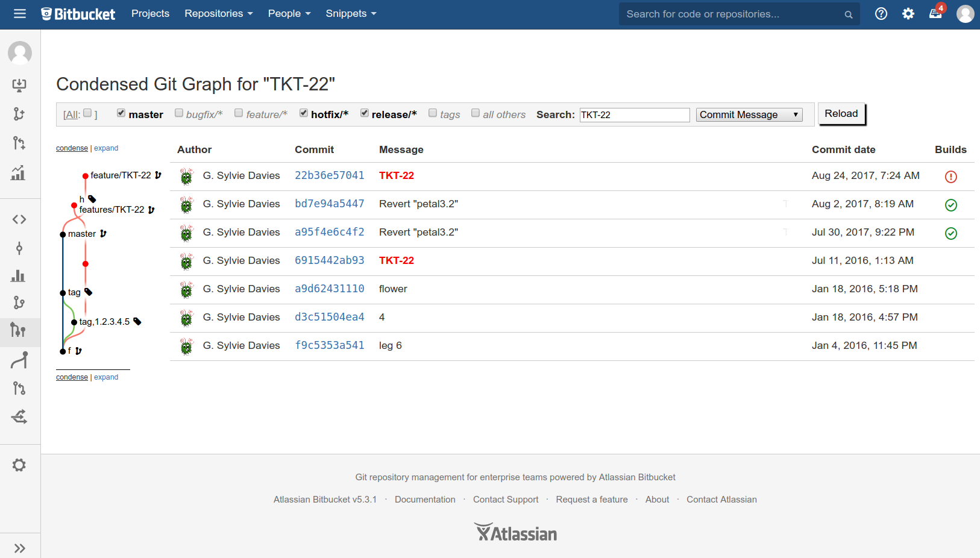Image resolution: width=980 pixels, height=558 pixels.
Task: Click the tag icon next to tag,1.2.3.4.5
Action: click(137, 322)
